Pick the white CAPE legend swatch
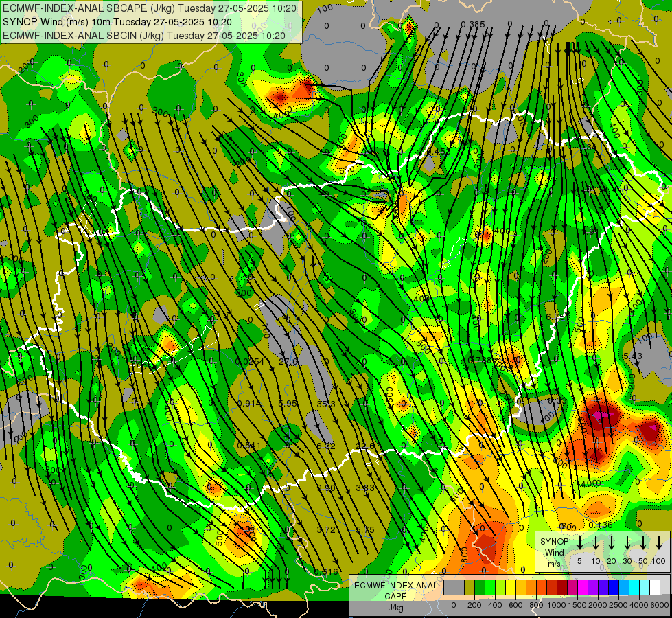The width and height of the screenshot is (672, 618). [654, 588]
